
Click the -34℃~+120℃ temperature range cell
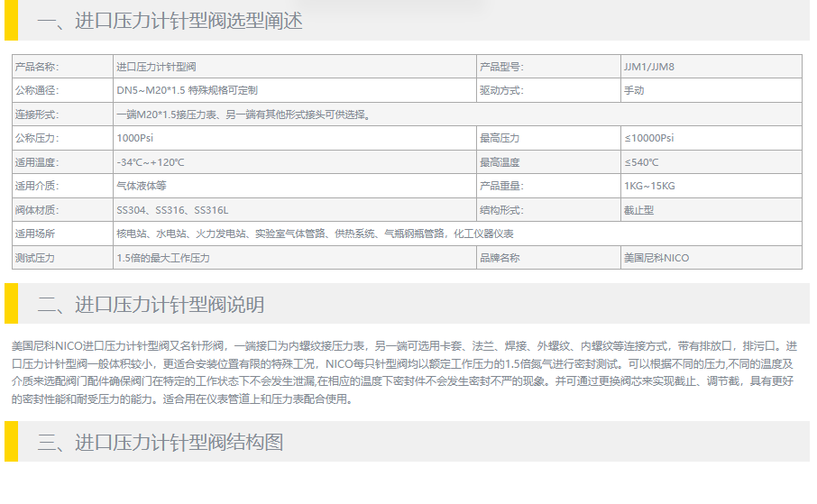click(151, 162)
